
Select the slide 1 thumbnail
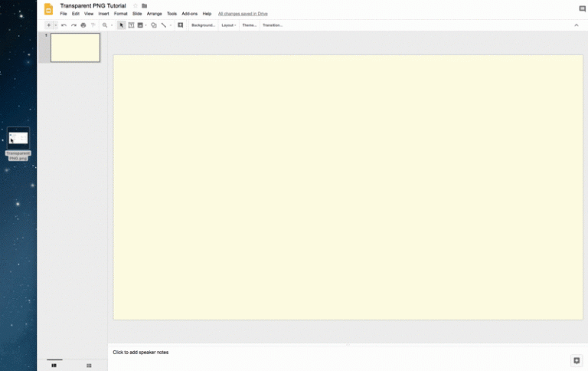(75, 48)
